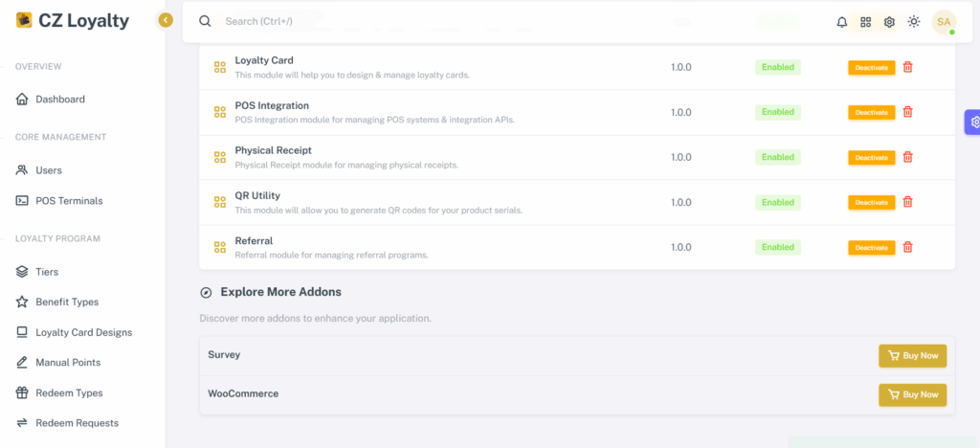Click the Referral module grid icon
This screenshot has height=448, width=980.
tap(219, 247)
